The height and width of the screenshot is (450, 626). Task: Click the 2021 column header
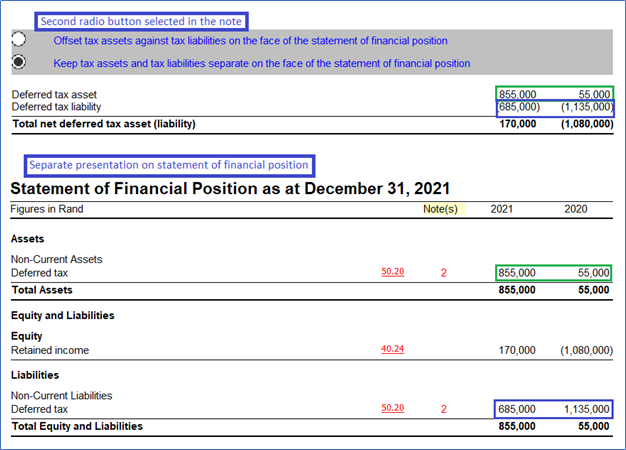503,209
